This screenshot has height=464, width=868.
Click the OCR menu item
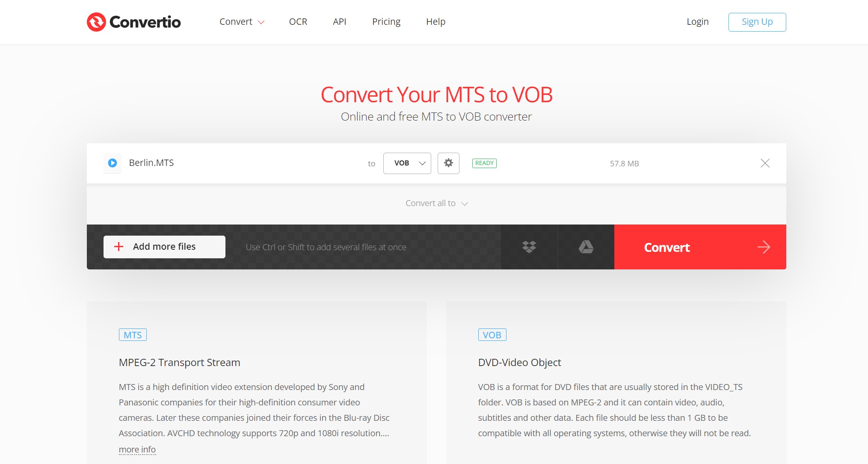298,21
